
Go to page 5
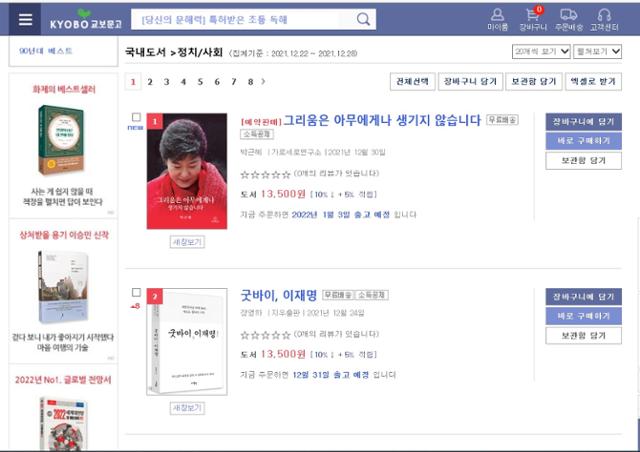tap(200, 82)
